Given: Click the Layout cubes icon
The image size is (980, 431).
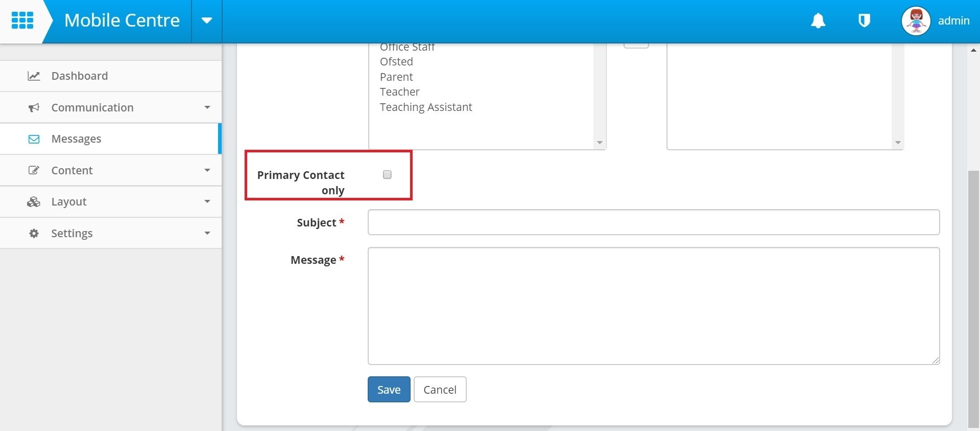Looking at the screenshot, I should coord(34,202).
